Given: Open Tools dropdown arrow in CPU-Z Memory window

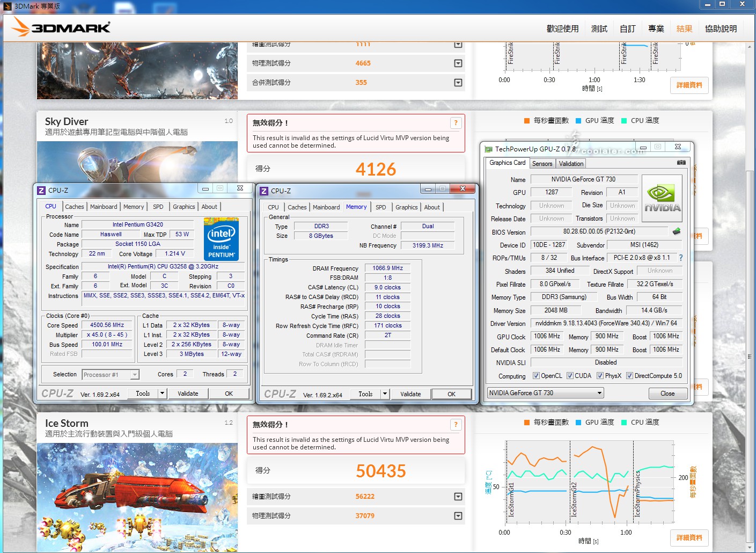Looking at the screenshot, I should coord(385,394).
